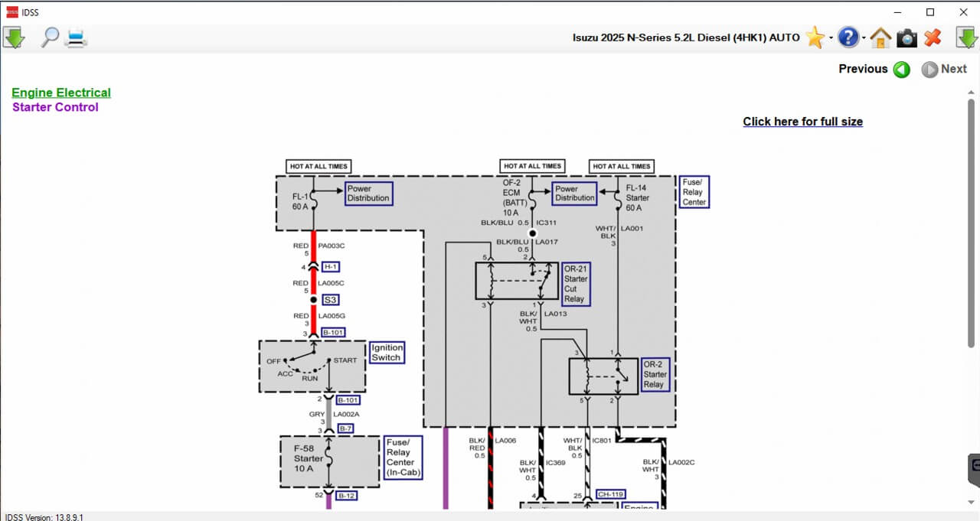Select the Ignition Switch component label

[x=386, y=353]
